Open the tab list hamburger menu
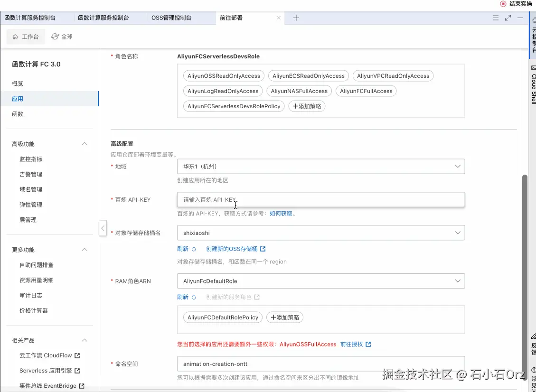This screenshot has height=392, width=536. (x=495, y=18)
